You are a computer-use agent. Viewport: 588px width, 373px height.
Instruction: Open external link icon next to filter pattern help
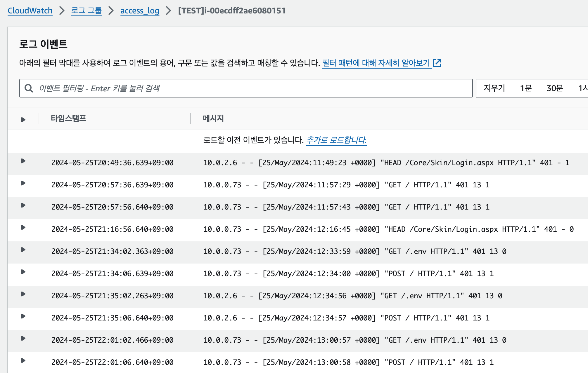coord(437,63)
